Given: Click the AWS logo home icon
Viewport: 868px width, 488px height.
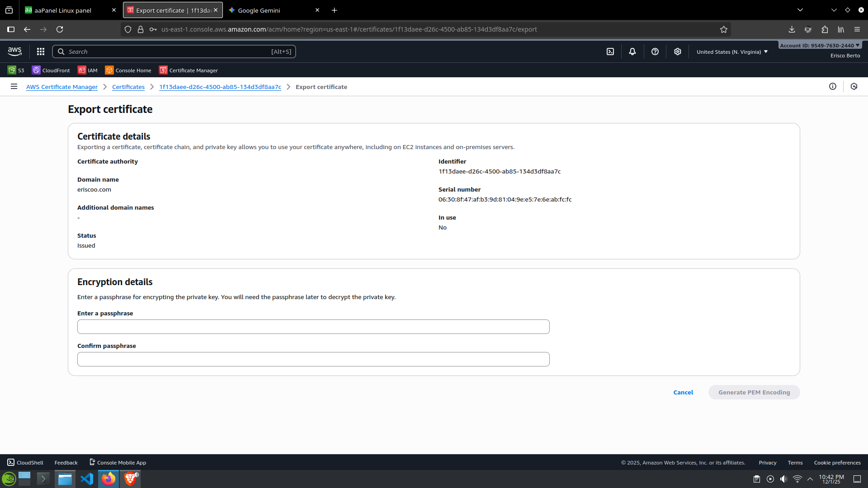Looking at the screenshot, I should (15, 52).
